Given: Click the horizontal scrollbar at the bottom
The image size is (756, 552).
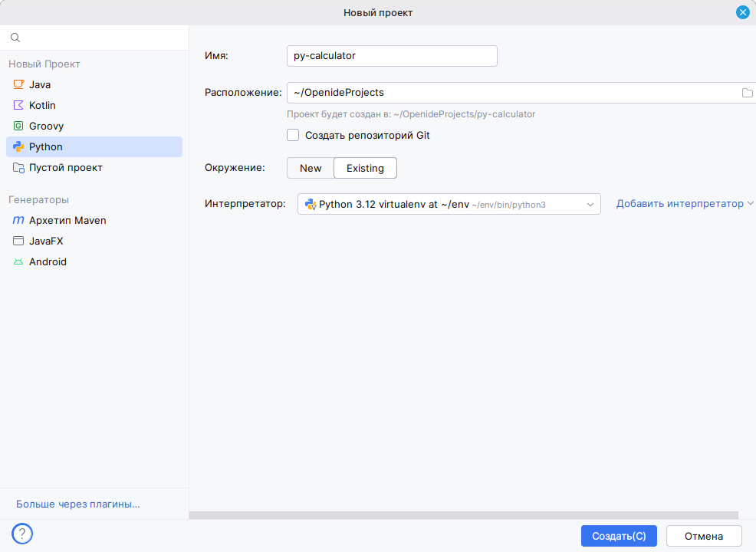Looking at the screenshot, I should (x=463, y=516).
